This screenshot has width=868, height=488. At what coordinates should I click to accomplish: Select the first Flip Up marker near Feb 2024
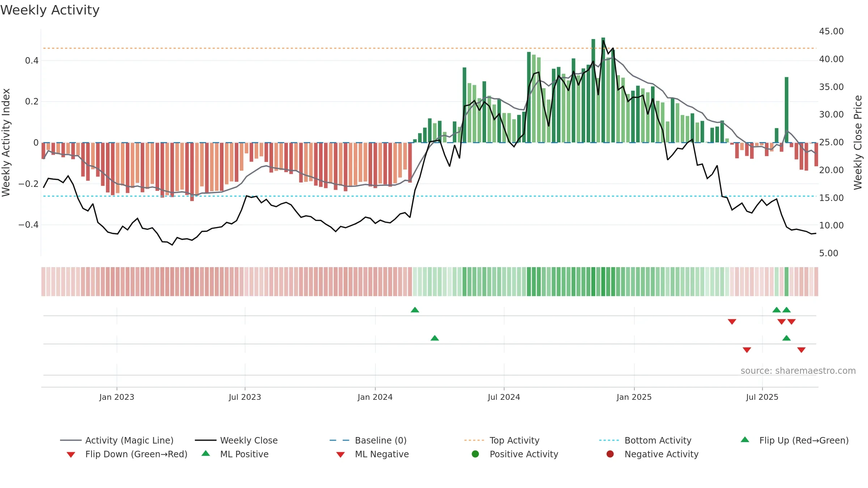pos(415,310)
